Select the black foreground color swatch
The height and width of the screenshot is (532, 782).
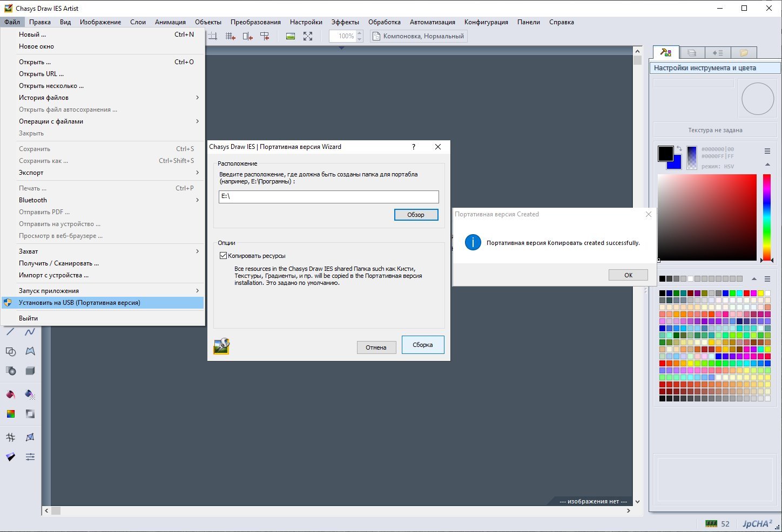pyautogui.click(x=665, y=153)
